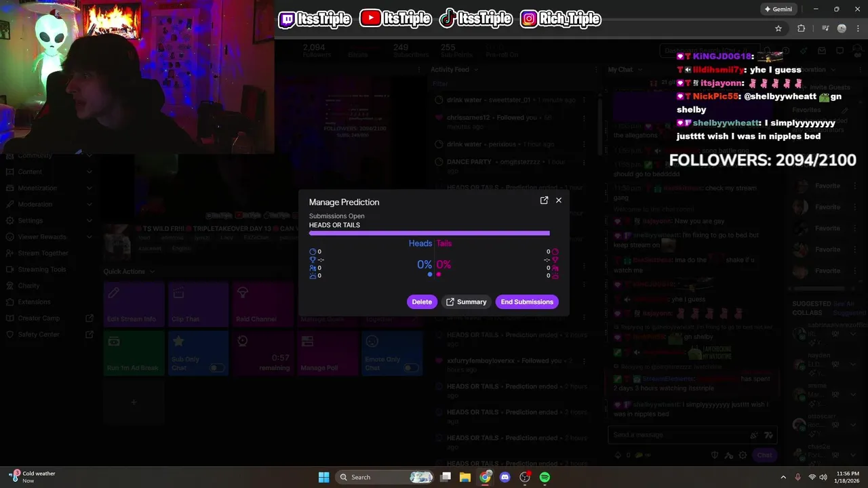
Task: Click the Clip That quick action
Action: click(x=199, y=304)
